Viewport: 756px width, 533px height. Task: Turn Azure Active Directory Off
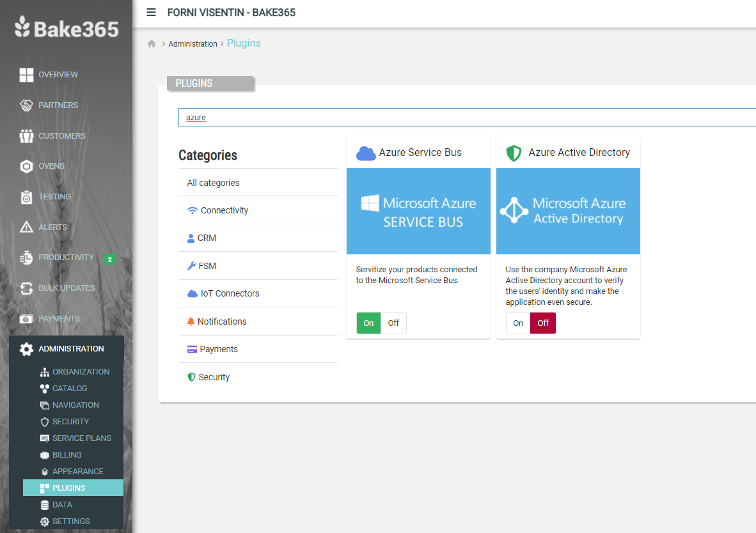543,323
